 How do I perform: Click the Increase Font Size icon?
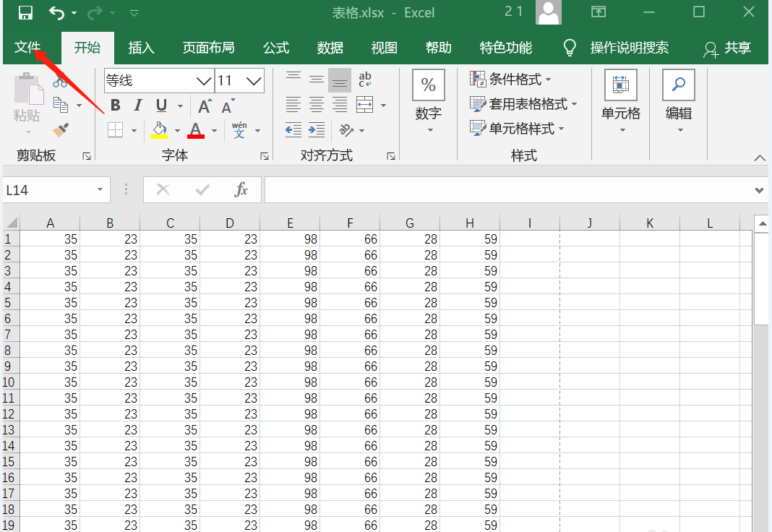point(205,106)
